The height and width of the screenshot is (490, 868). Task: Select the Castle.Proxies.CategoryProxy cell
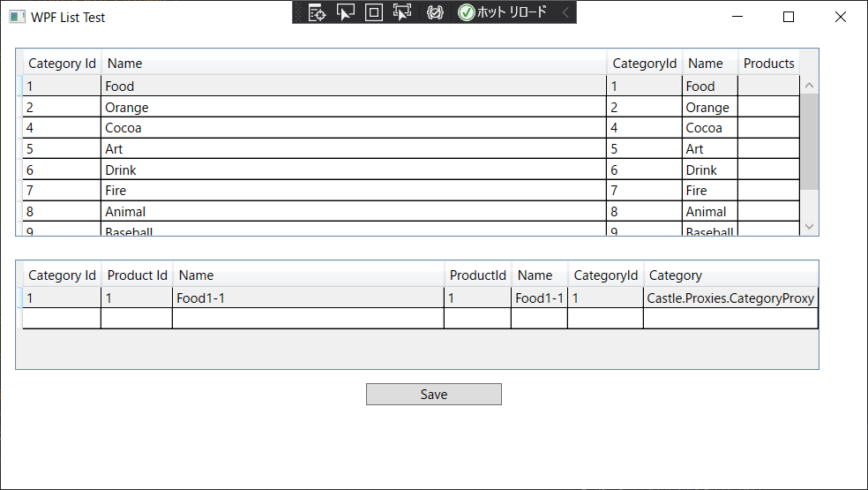coord(730,298)
